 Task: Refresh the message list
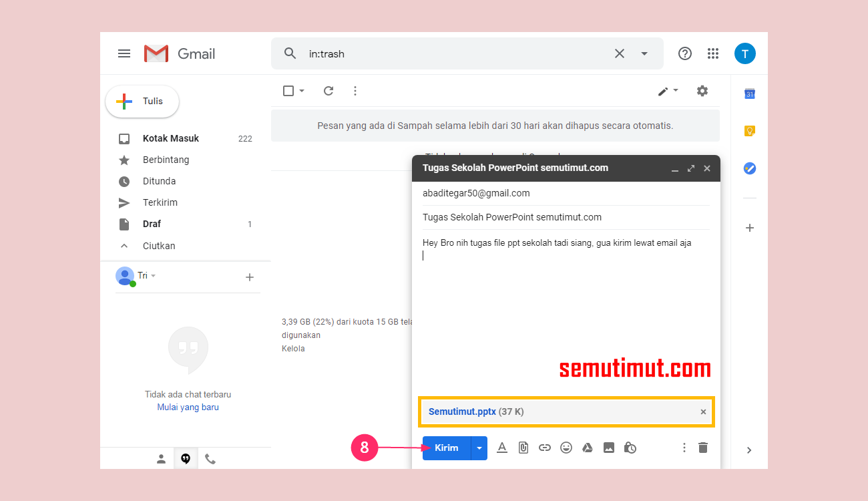[329, 91]
